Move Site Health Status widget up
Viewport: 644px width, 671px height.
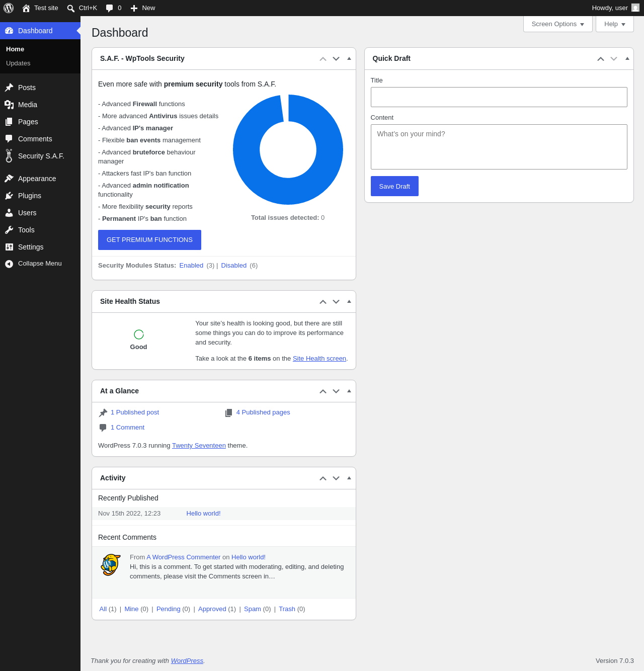pyautogui.click(x=323, y=302)
